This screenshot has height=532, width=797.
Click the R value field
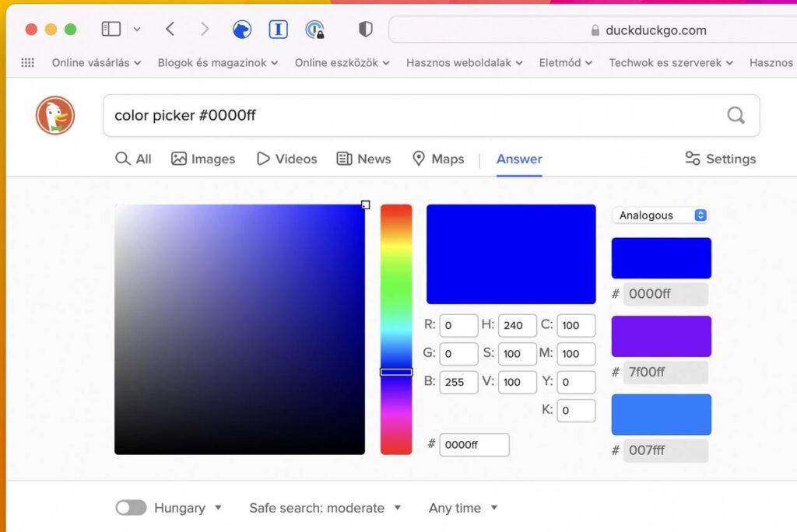[458, 325]
